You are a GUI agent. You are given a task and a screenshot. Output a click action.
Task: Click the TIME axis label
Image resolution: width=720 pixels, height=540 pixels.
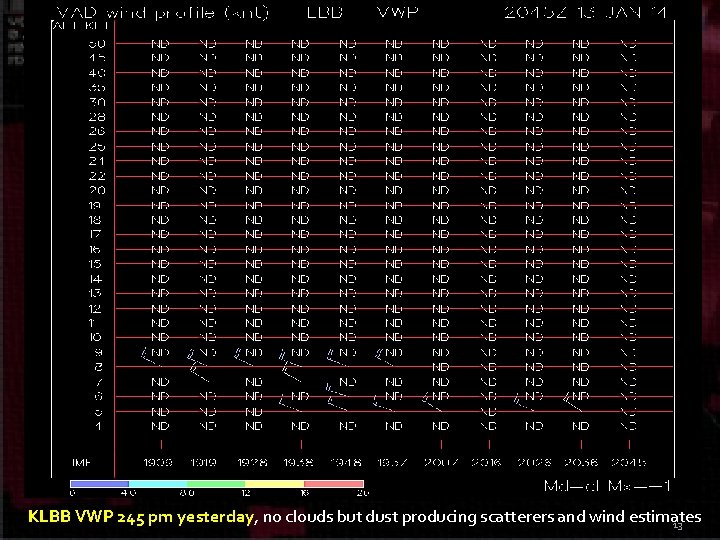pyautogui.click(x=82, y=462)
